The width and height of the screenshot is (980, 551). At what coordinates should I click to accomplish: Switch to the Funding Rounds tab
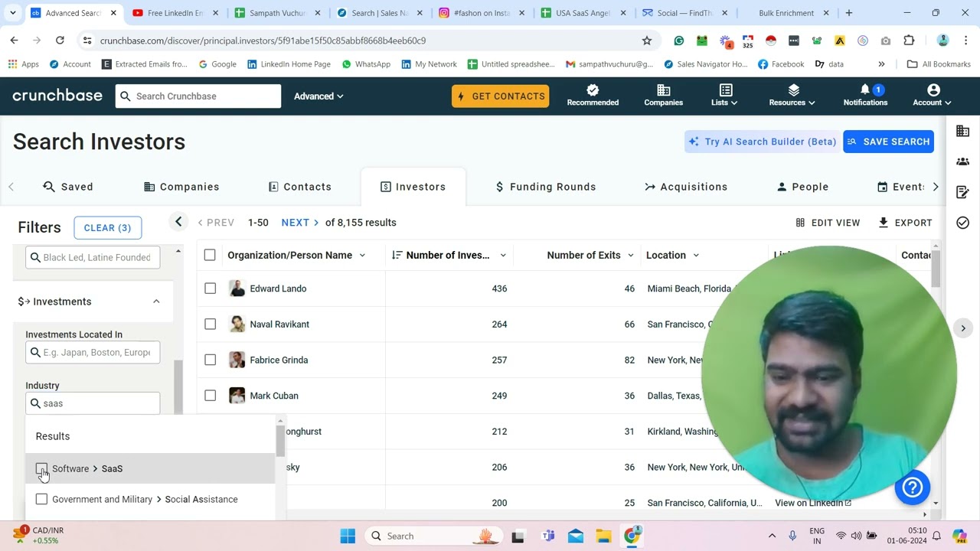tap(545, 187)
